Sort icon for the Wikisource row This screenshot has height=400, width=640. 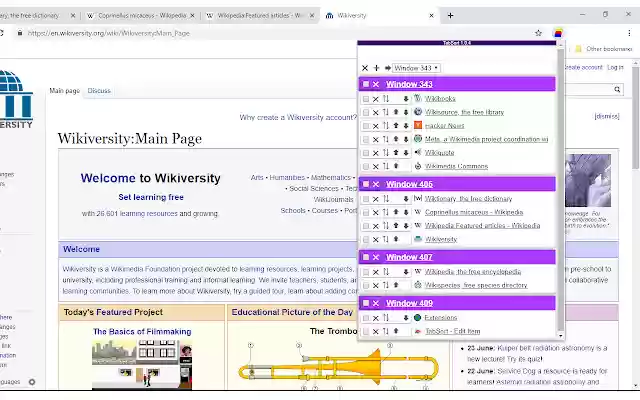click(x=386, y=112)
